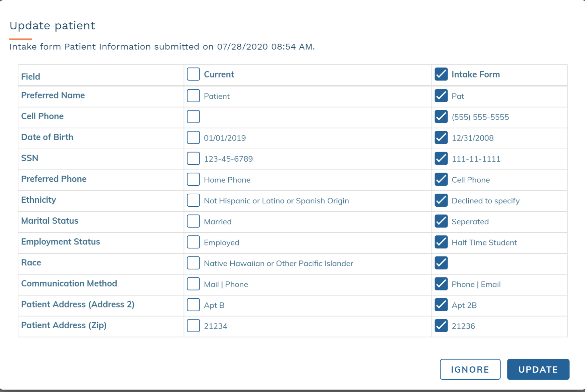The width and height of the screenshot is (585, 392).
Task: Check Employed under Employment Status
Action: click(193, 242)
